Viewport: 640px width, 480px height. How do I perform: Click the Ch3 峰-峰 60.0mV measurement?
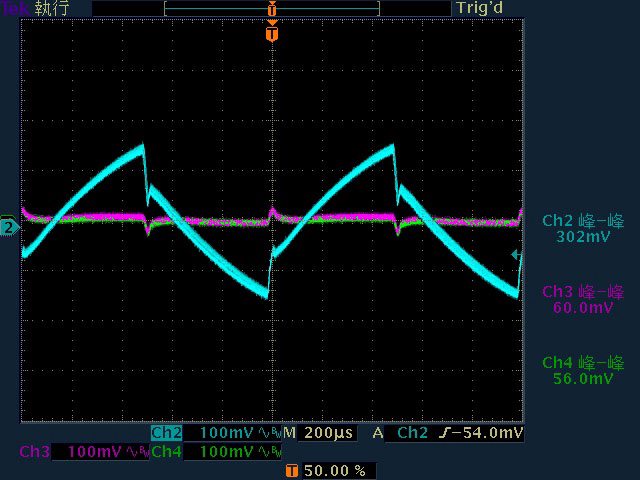(x=583, y=300)
